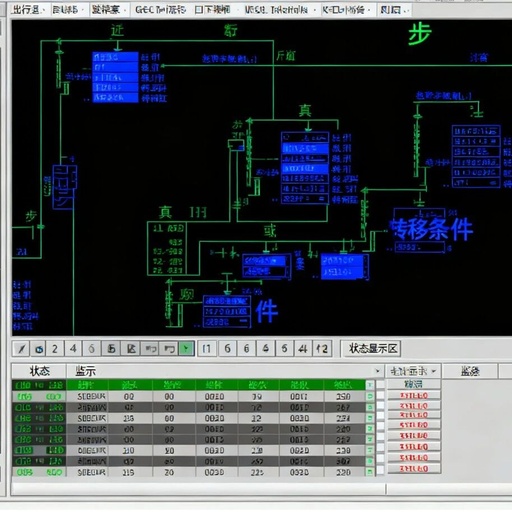
Task: Select toolbar button labeled 5
Action: [284, 349]
